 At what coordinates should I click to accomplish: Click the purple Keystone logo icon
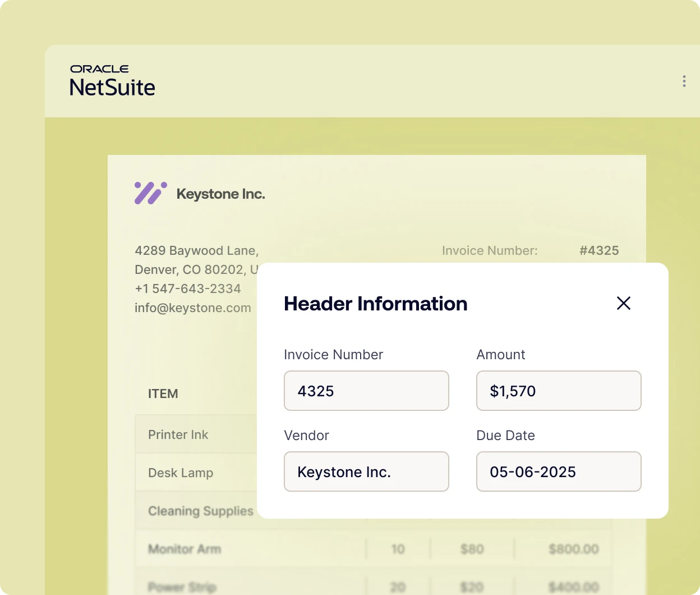[x=150, y=193]
